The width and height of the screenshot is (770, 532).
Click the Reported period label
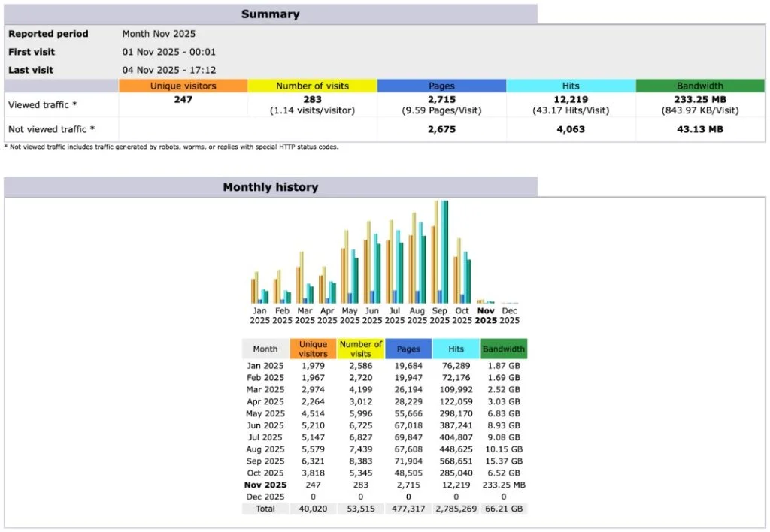click(48, 34)
